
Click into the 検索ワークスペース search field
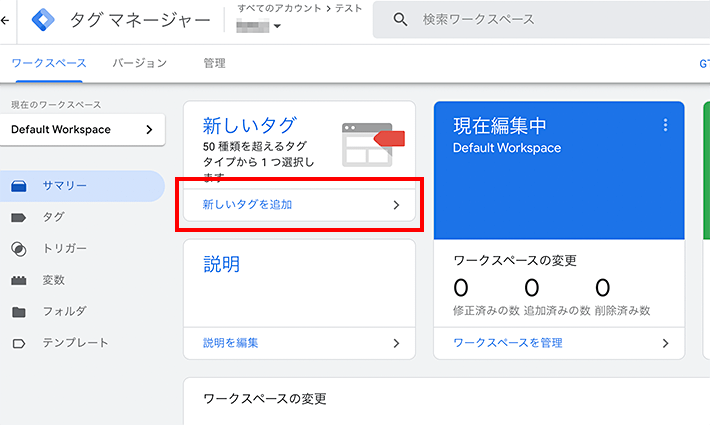coord(541,19)
